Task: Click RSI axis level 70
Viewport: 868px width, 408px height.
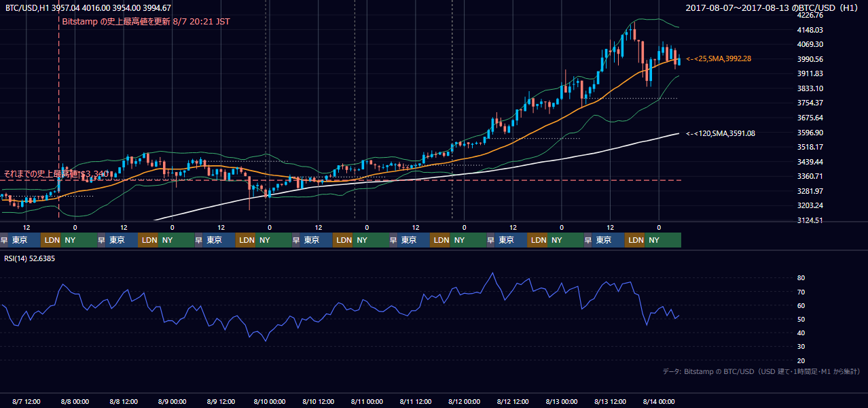Action: [801, 292]
